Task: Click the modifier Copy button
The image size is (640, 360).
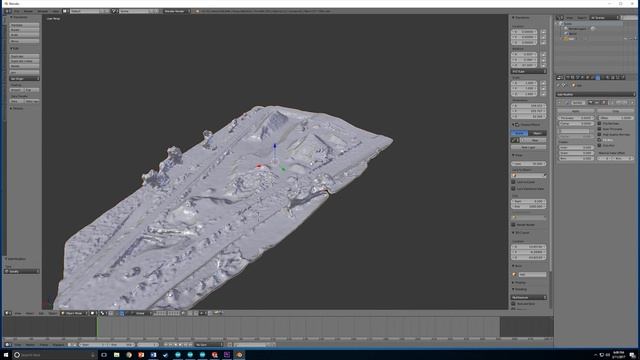Action: [x=616, y=111]
